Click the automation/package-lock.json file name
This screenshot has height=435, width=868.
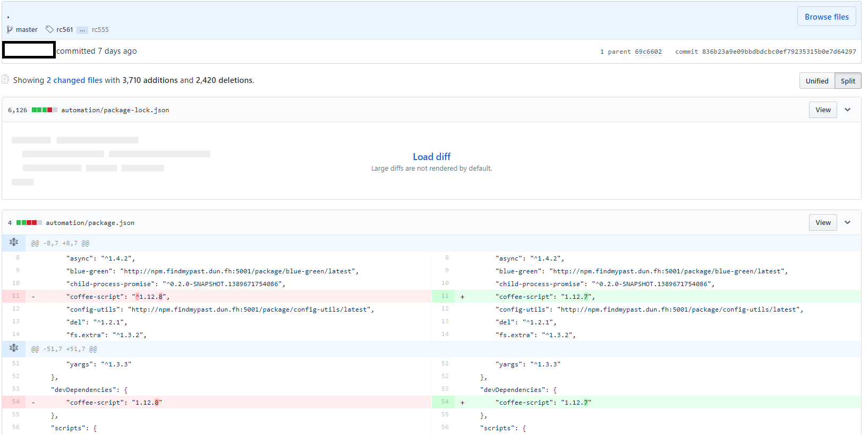point(115,110)
